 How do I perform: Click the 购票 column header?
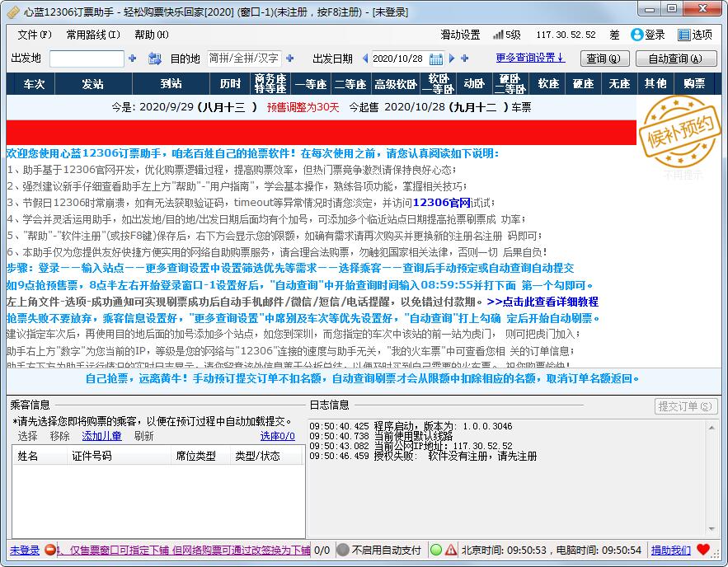point(694,83)
